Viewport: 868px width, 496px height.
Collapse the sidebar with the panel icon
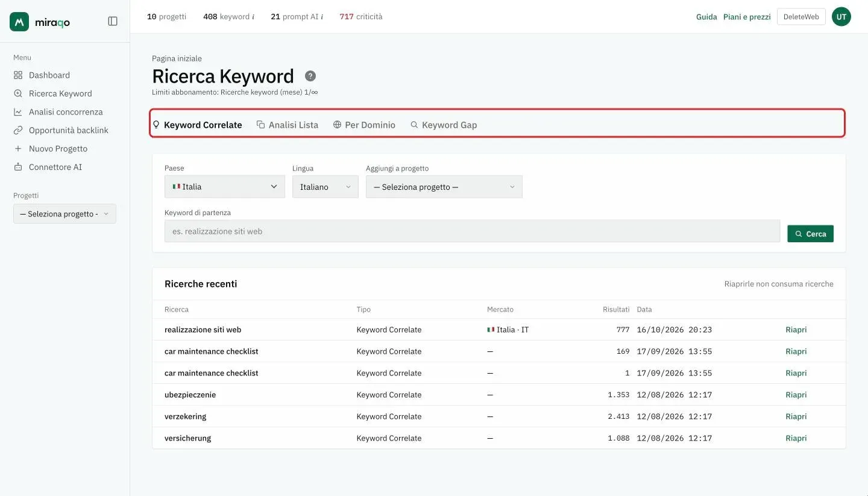point(113,21)
